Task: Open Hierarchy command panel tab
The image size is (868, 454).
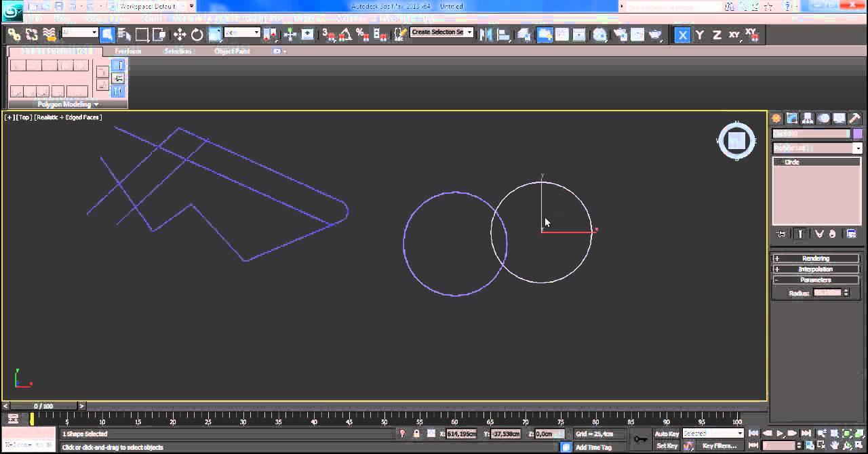Action: [x=808, y=119]
